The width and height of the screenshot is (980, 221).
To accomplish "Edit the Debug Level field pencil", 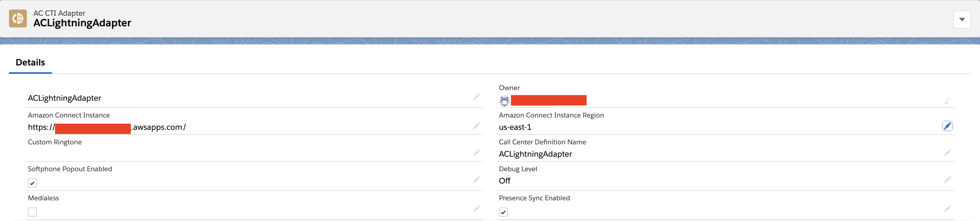I will [947, 180].
